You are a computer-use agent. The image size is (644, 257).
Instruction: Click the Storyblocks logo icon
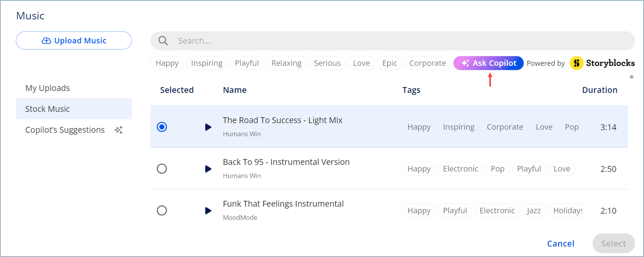click(x=577, y=63)
